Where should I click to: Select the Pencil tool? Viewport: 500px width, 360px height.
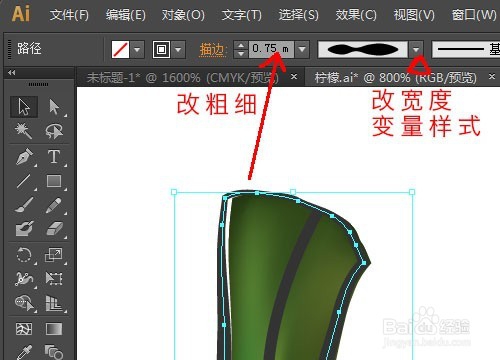[x=54, y=205]
